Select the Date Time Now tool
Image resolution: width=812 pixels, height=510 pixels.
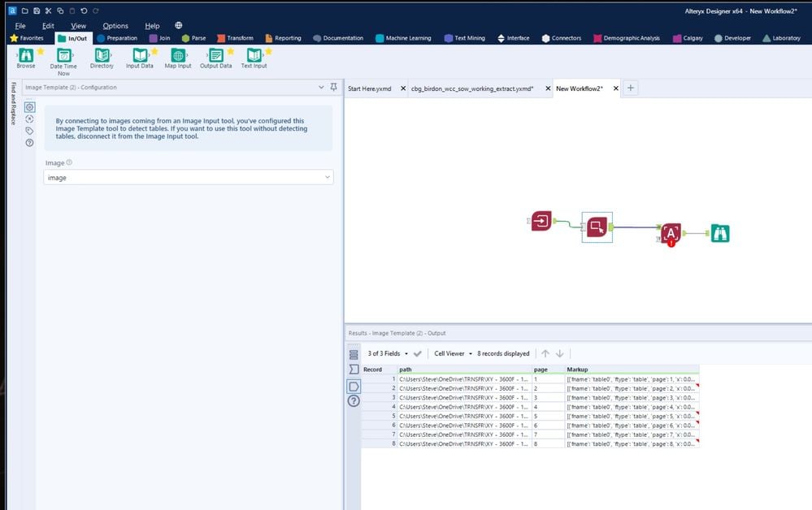click(x=63, y=62)
